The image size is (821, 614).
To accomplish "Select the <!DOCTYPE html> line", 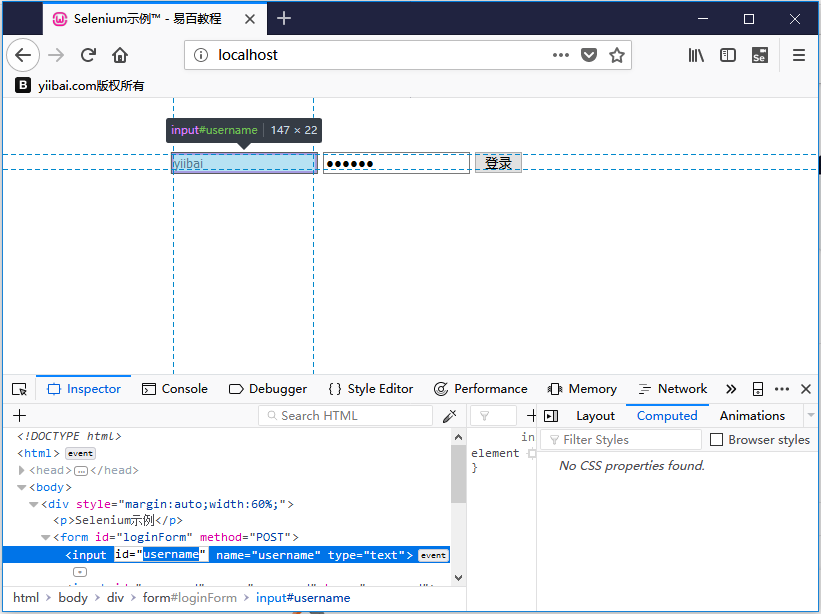I will tap(69, 436).
